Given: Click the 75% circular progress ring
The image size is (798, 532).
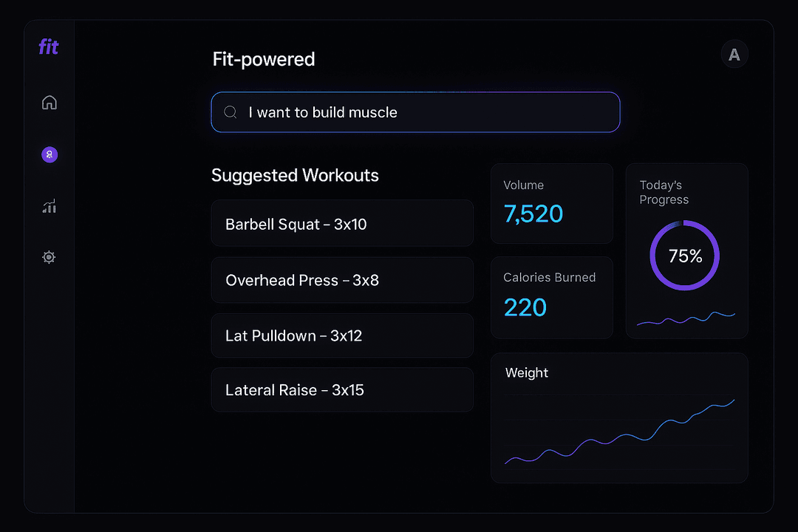Looking at the screenshot, I should click(684, 256).
